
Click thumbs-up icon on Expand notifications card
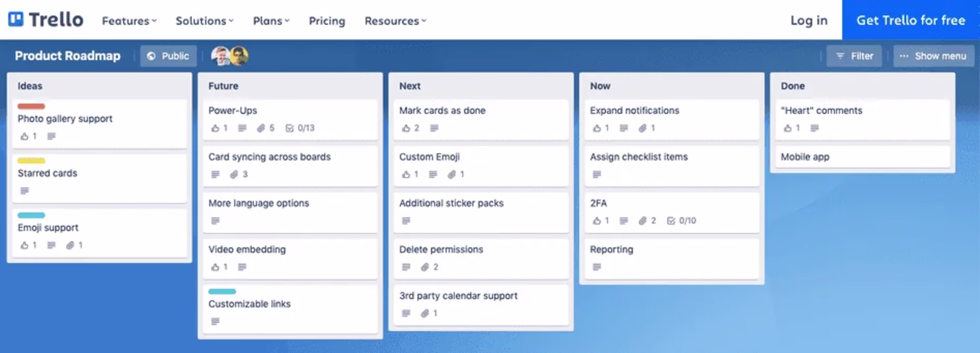pyautogui.click(x=597, y=128)
